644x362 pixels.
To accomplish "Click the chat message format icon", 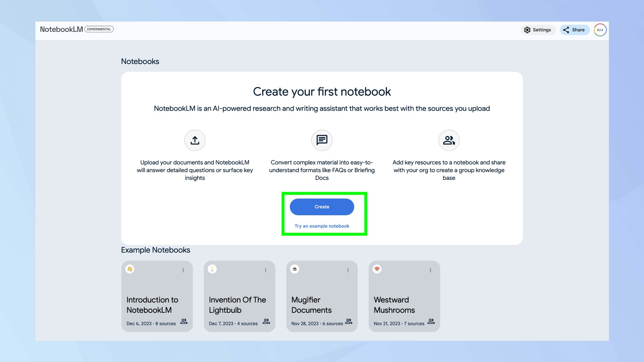I will coord(322,140).
